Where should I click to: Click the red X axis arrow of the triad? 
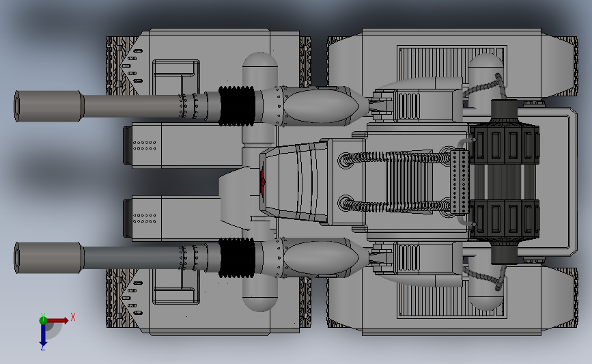coord(57,320)
